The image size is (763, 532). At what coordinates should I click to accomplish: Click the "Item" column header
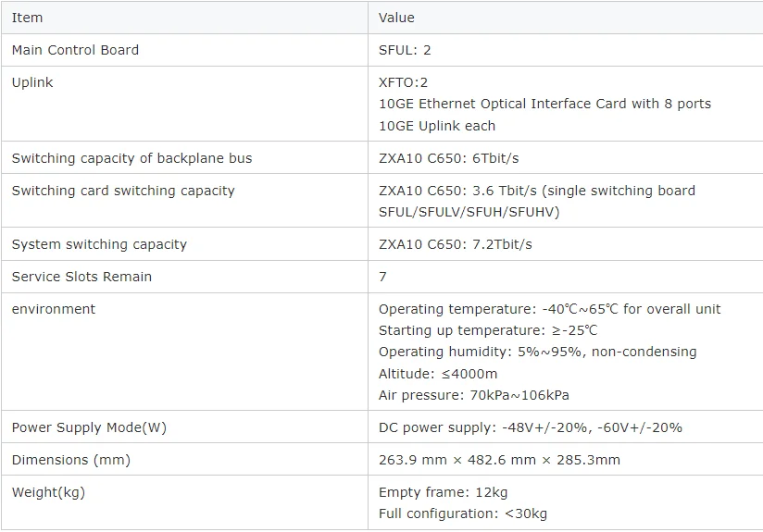[27, 18]
